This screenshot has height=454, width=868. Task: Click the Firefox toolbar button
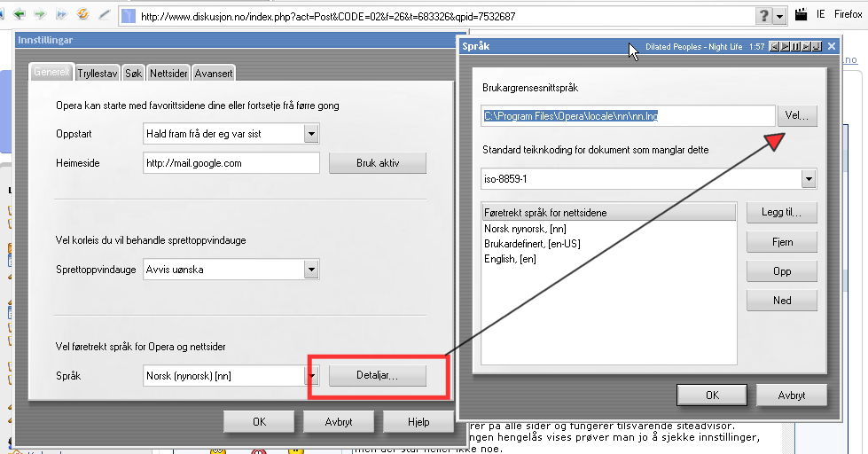pos(848,14)
